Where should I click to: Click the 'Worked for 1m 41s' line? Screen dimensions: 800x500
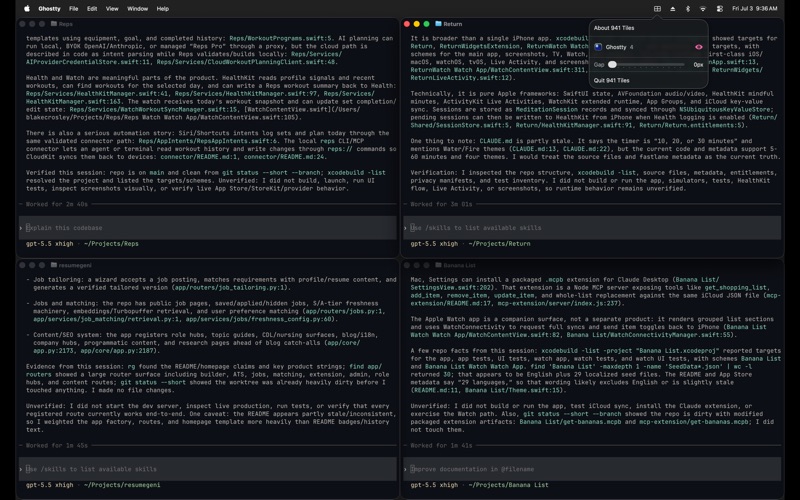tap(441, 445)
